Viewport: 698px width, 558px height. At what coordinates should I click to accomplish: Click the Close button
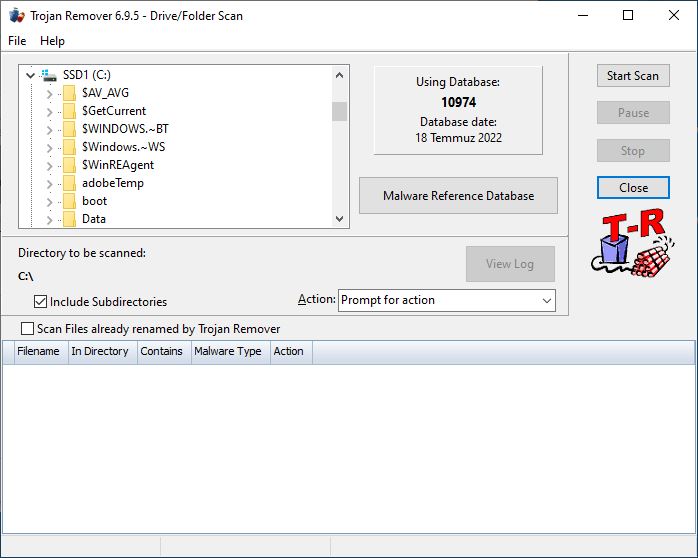click(x=633, y=187)
